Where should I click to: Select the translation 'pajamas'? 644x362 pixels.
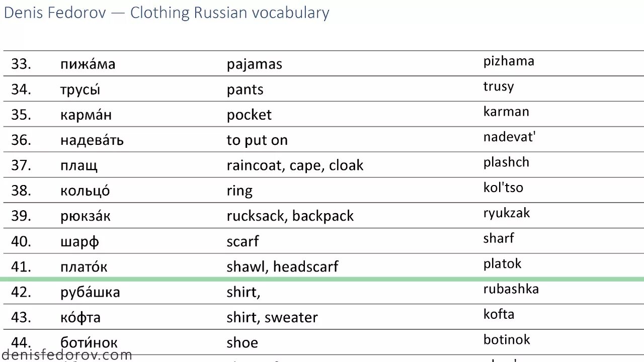click(254, 65)
